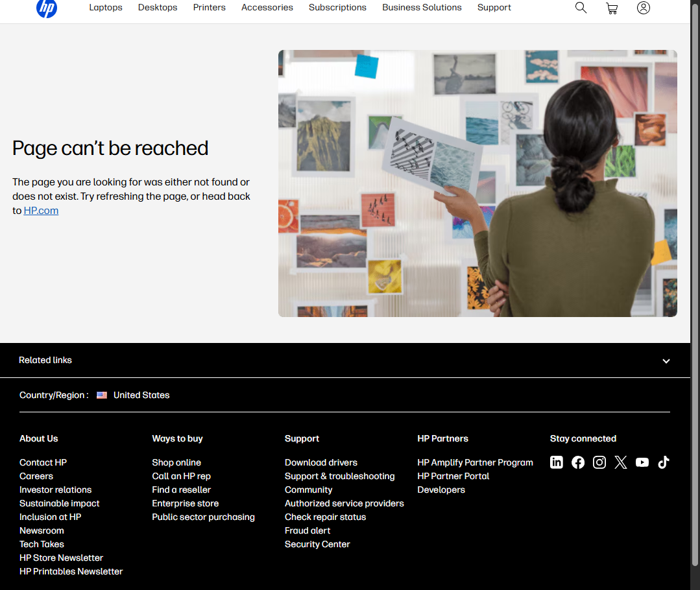Click the HP Partners heading

tap(443, 439)
